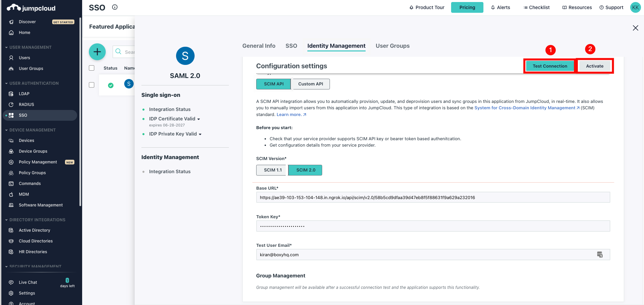This screenshot has width=644, height=305.
Task: Open System for Cross-Domain Identity Management link
Action: [527, 108]
